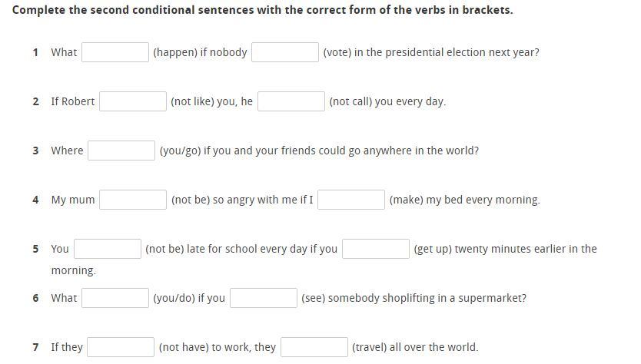The width and height of the screenshot is (641, 364).
Task: Click the blank before "(not call)" hint
Action: (x=291, y=101)
